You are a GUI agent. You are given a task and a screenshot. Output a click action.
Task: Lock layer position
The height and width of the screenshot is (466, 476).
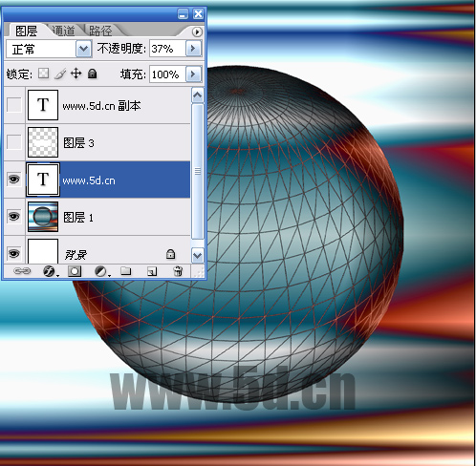coord(76,74)
